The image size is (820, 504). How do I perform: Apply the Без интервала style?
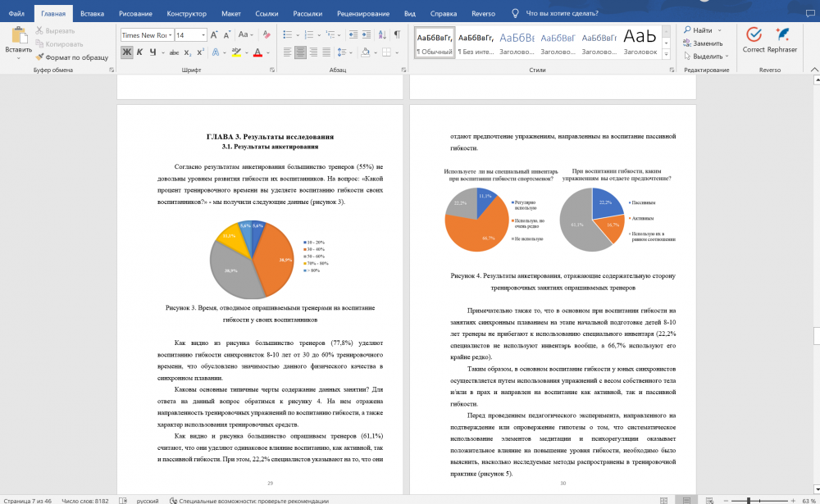coord(476,43)
